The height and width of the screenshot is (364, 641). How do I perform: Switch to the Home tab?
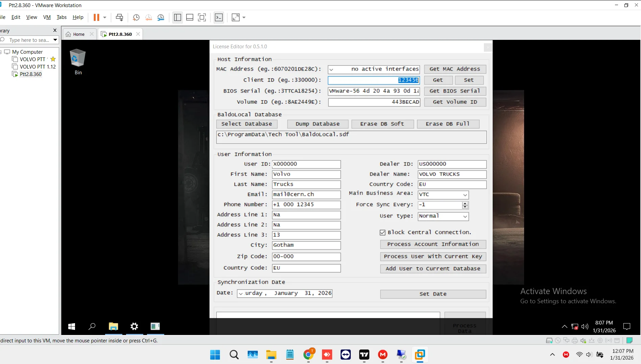[78, 34]
